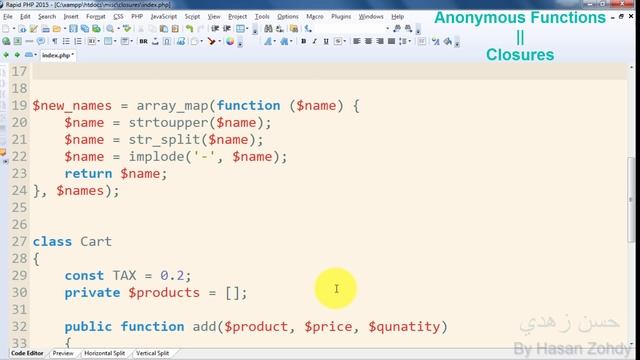Click 'array_map' on line 19
Image resolution: width=640 pixels, height=360 pixels.
click(173, 106)
